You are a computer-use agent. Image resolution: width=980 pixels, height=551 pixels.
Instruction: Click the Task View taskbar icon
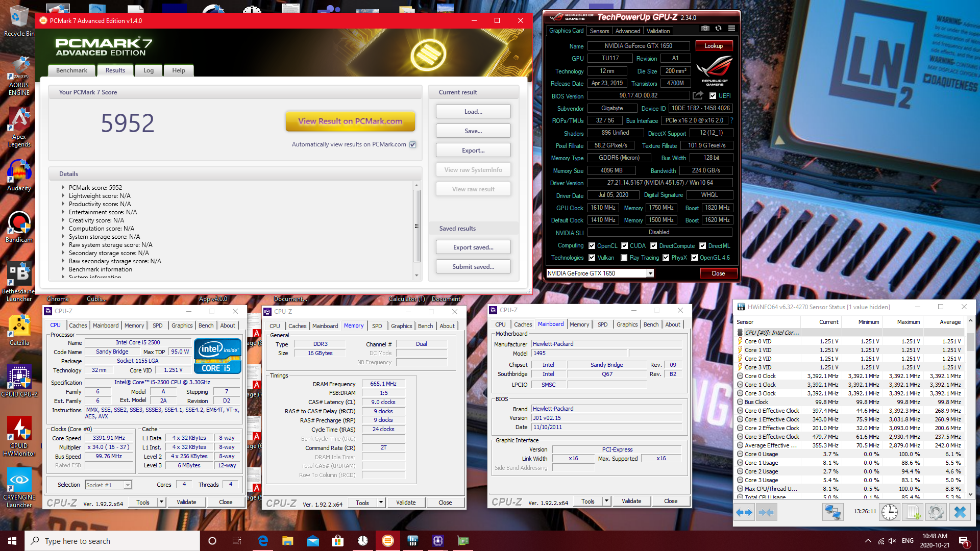236,541
